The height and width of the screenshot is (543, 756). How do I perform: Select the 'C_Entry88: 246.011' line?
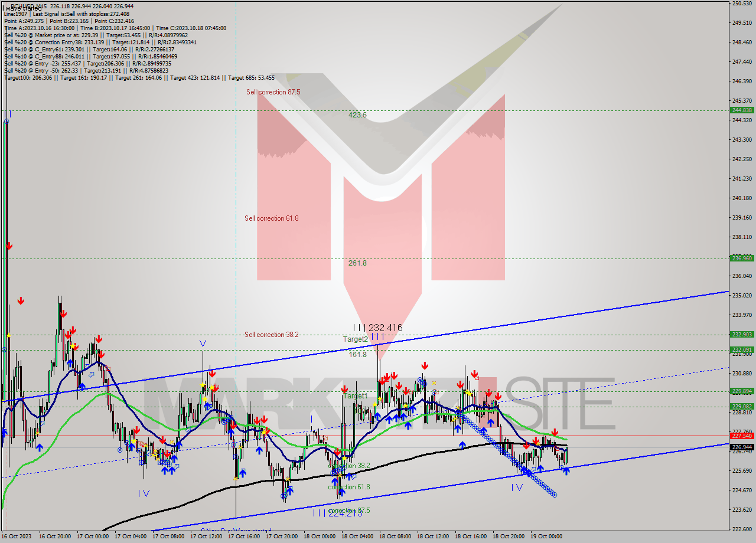[90, 56]
